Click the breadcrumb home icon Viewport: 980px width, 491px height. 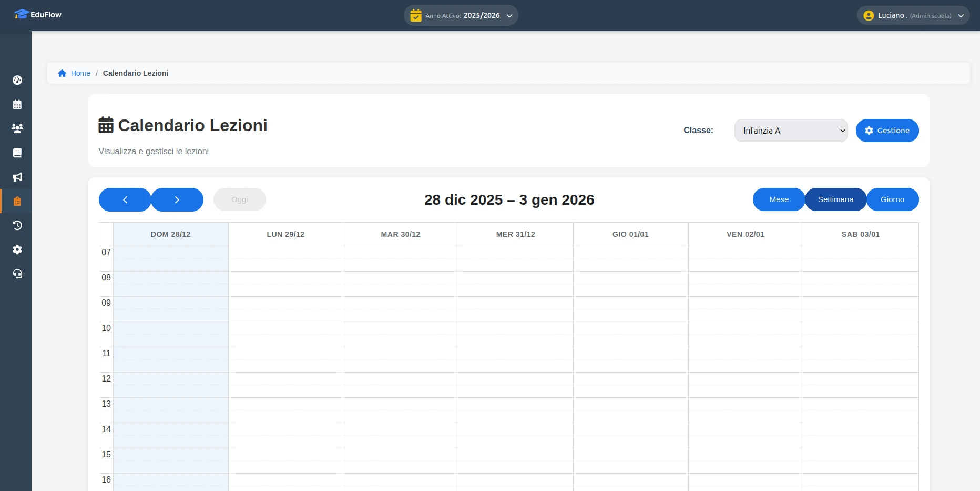point(62,73)
